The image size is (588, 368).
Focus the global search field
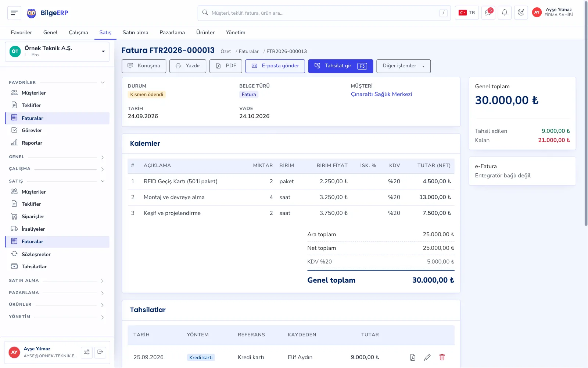[x=324, y=13]
